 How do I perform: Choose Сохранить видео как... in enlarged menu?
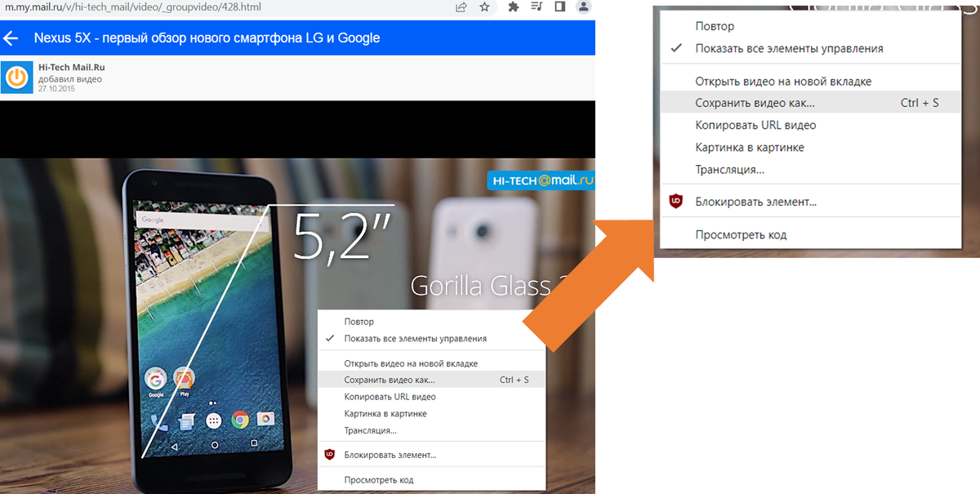click(810, 103)
